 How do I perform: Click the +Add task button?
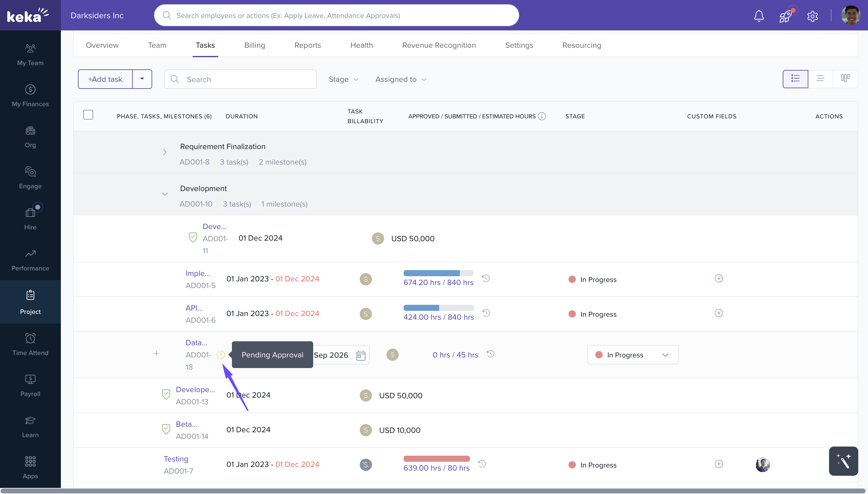click(105, 79)
